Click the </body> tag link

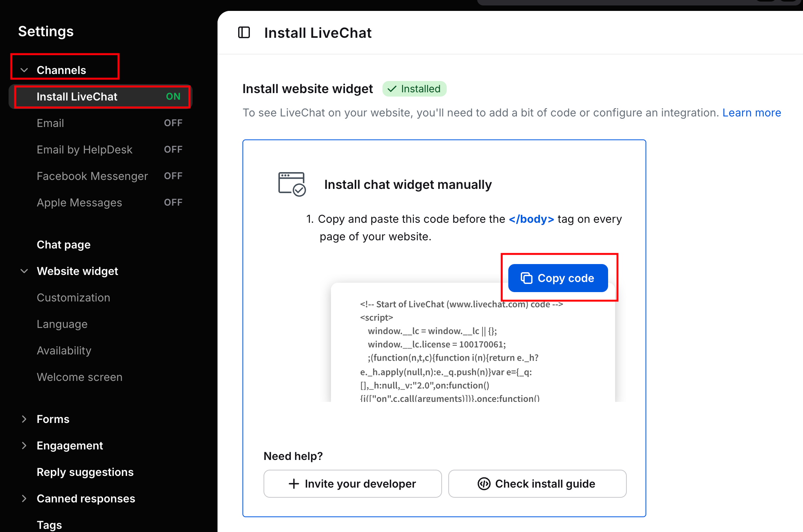(x=531, y=219)
